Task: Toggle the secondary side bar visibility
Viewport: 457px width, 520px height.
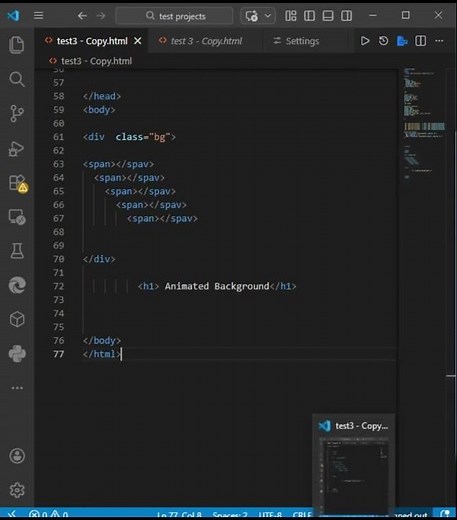Action: (x=346, y=16)
